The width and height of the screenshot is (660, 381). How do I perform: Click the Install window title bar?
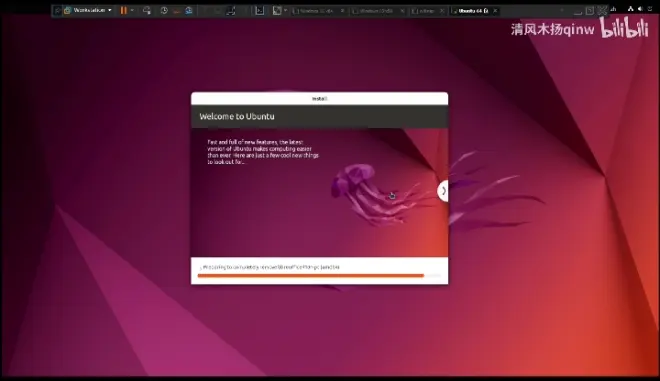319,99
